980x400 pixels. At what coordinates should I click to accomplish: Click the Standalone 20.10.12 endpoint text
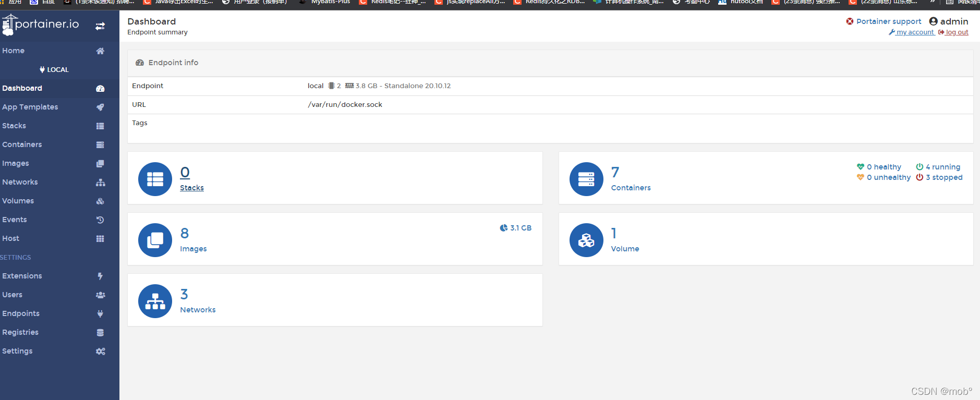pos(417,86)
